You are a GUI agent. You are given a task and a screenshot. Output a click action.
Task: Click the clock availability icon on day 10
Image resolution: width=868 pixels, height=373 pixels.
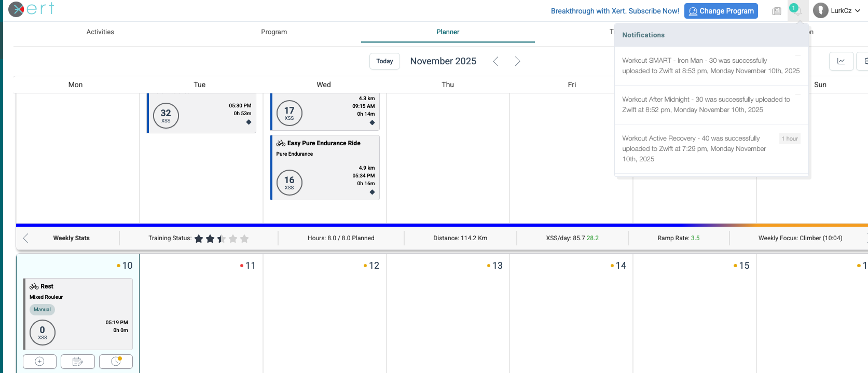[x=116, y=362]
